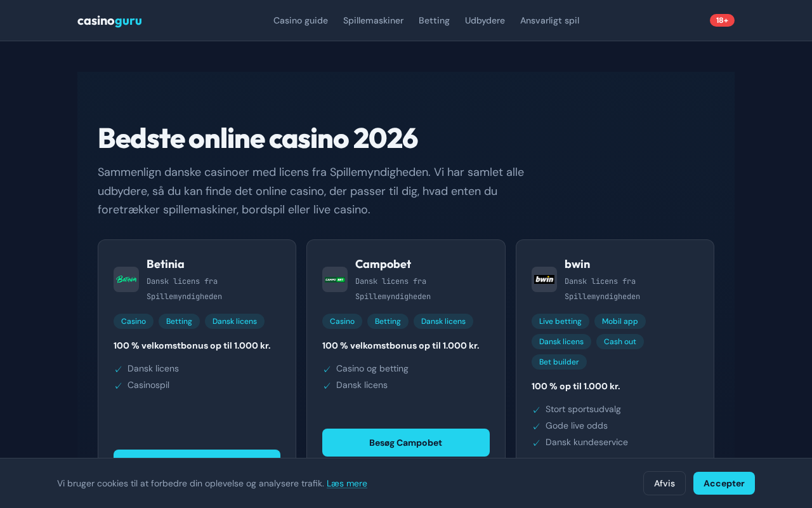Click the Betinia logo icon
Image resolution: width=812 pixels, height=508 pixels.
point(126,279)
